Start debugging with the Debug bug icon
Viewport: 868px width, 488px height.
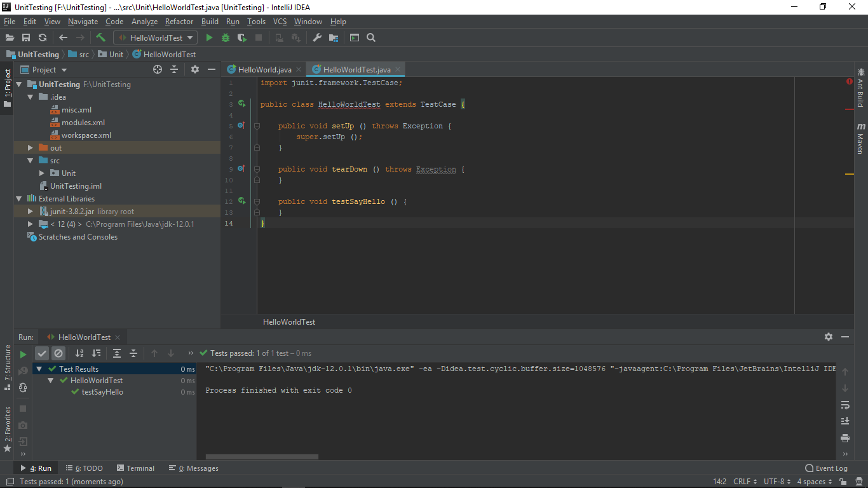pyautogui.click(x=226, y=38)
